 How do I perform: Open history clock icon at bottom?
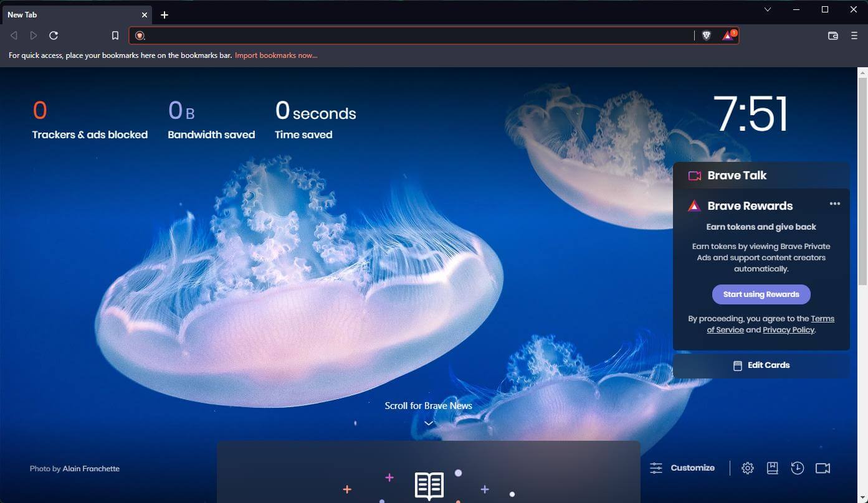coord(798,468)
